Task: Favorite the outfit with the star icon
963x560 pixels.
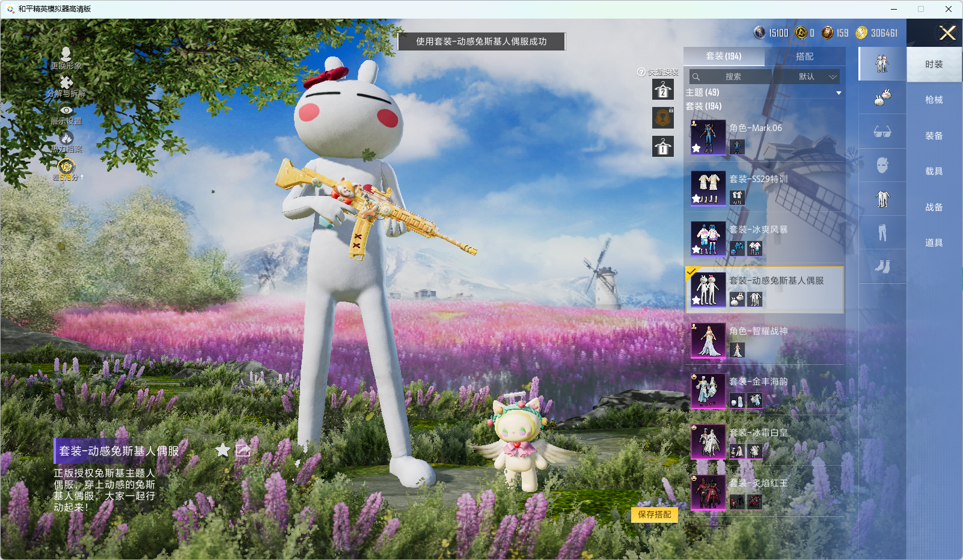Action: click(222, 450)
